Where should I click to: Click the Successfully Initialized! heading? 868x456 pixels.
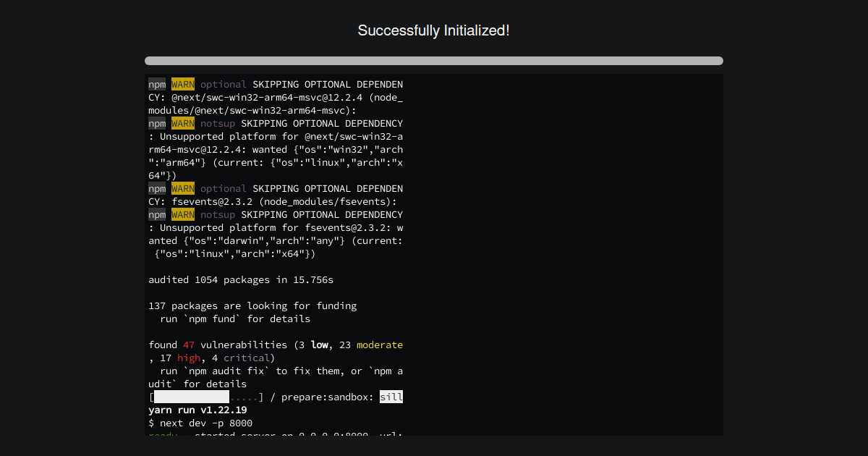tap(434, 30)
